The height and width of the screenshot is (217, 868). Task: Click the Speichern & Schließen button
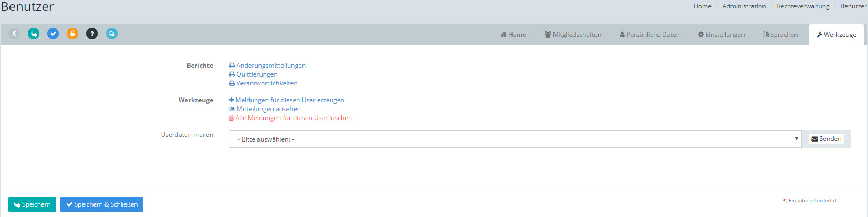(x=102, y=204)
